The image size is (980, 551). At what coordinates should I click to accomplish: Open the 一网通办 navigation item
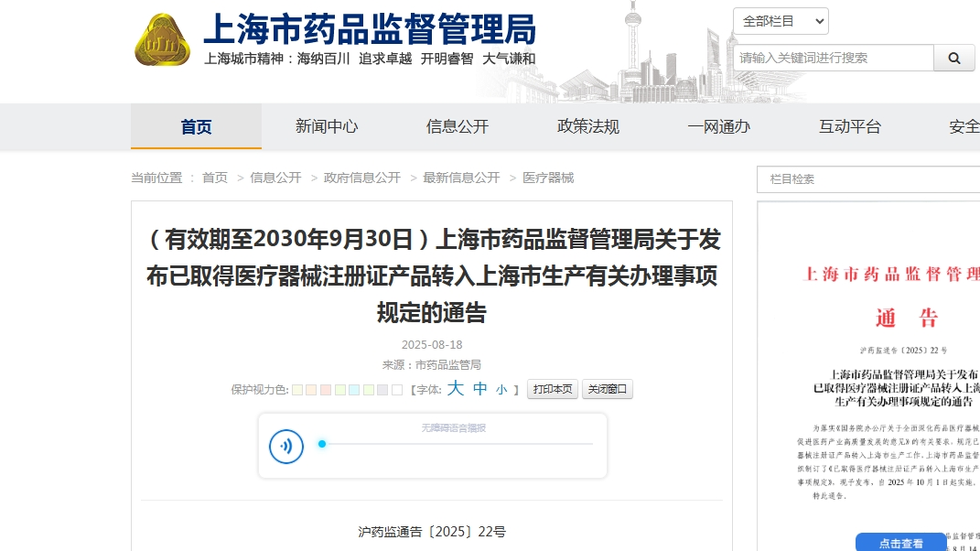(719, 127)
